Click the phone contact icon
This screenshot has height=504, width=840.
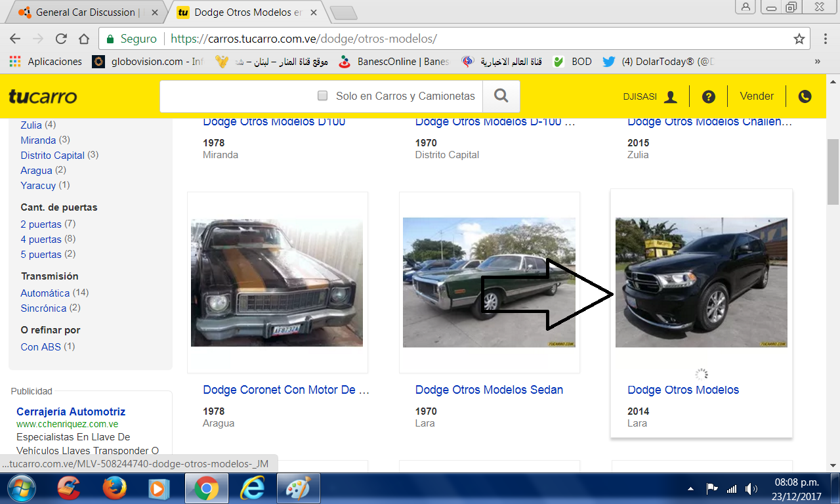pyautogui.click(x=805, y=96)
